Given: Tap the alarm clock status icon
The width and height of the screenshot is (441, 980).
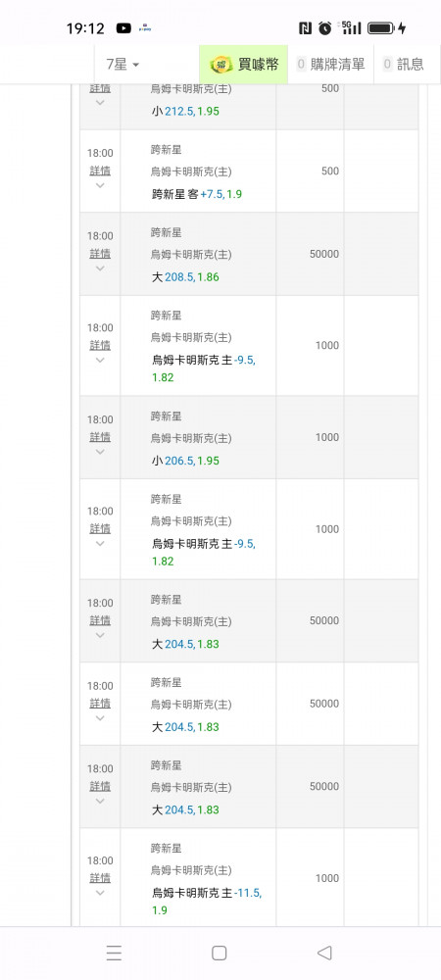Looking at the screenshot, I should pyautogui.click(x=324, y=28).
